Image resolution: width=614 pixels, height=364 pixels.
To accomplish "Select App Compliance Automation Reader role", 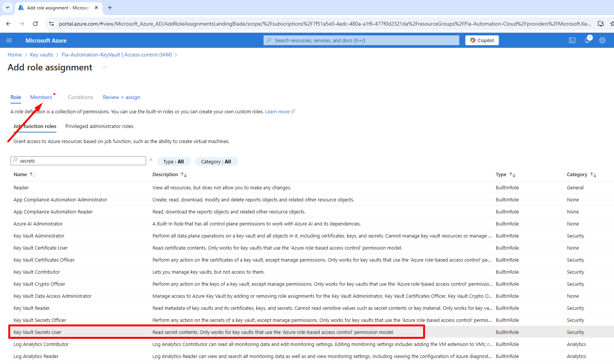I will click(312, 212).
